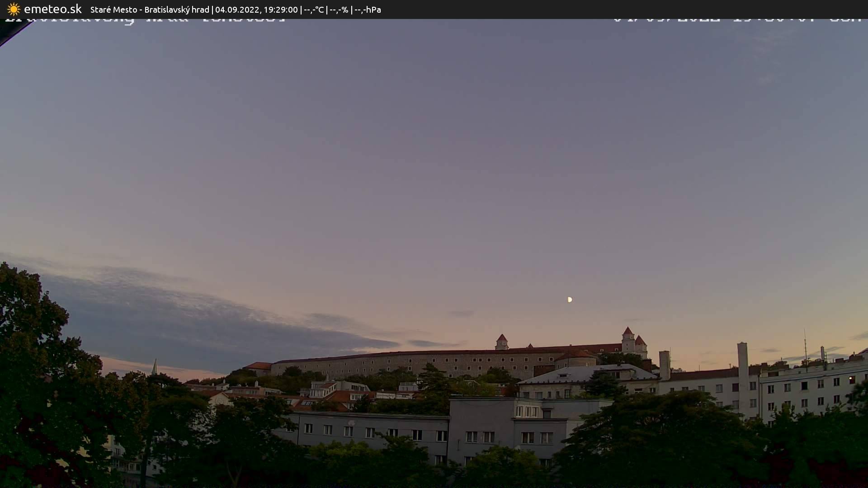The image size is (868, 488).
Task: Click the partially hidden camera name overlay top left
Action: coord(145,20)
